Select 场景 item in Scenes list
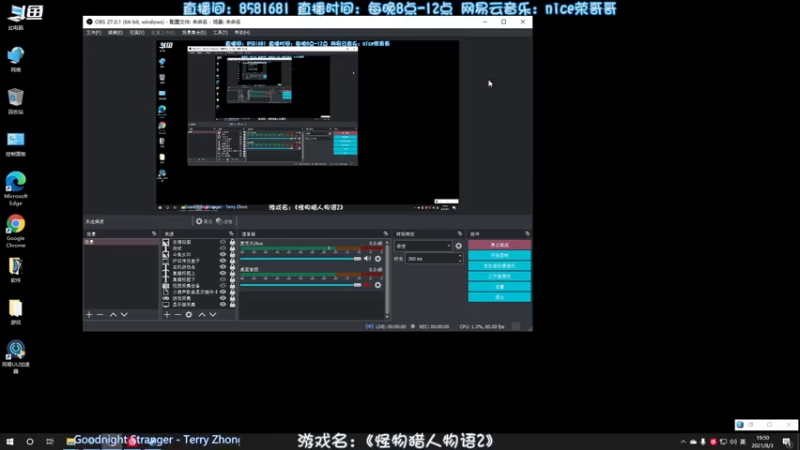The image size is (800, 450). point(121,242)
